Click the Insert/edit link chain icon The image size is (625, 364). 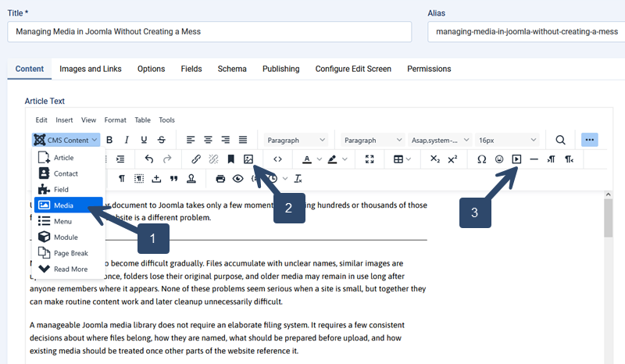coord(196,159)
